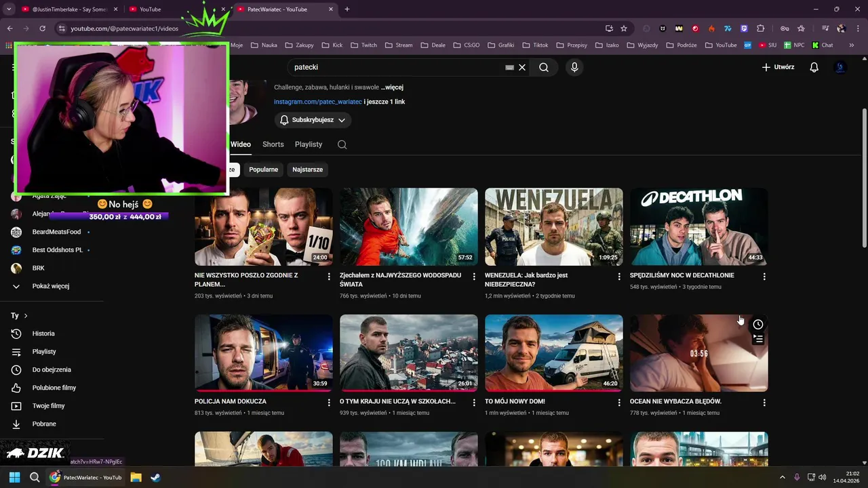Open the browser tab search dropdown

[9, 9]
